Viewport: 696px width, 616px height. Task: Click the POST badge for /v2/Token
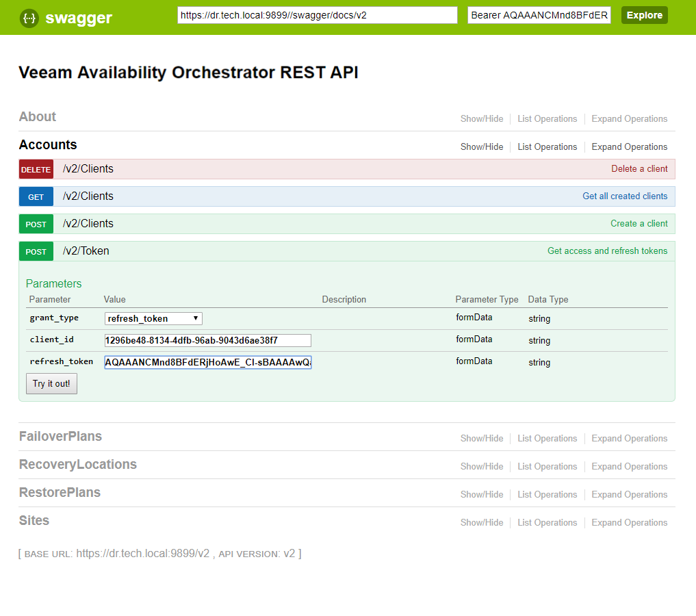pyautogui.click(x=36, y=252)
